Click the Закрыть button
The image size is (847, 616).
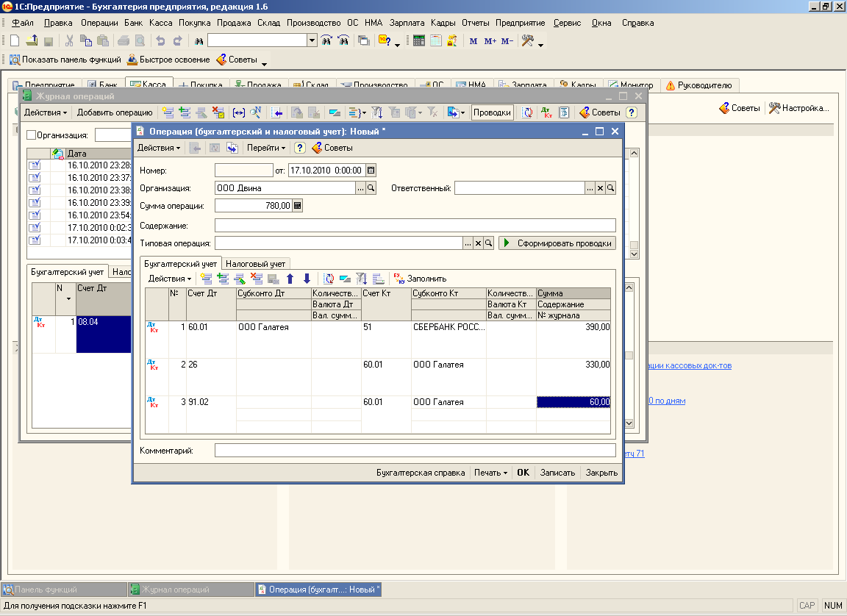click(601, 473)
